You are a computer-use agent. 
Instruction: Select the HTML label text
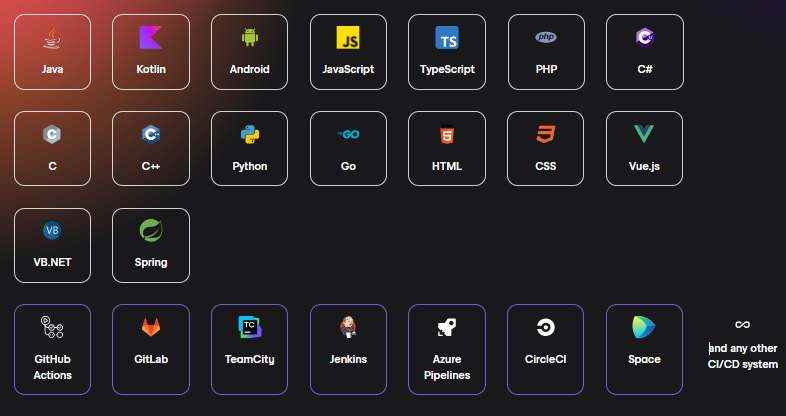[x=447, y=166]
